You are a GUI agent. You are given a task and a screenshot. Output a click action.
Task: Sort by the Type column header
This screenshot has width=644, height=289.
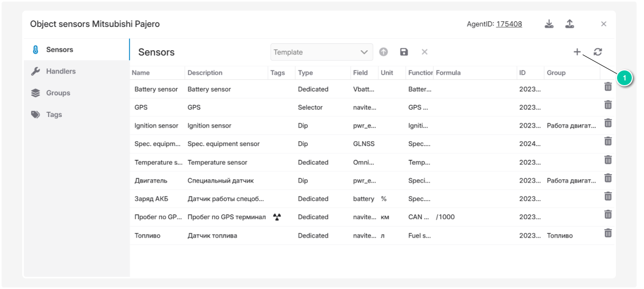305,73
